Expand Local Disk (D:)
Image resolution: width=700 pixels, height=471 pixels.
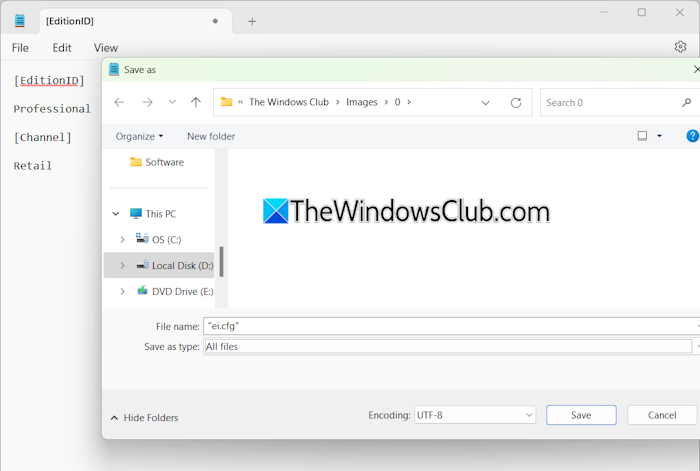coord(122,266)
